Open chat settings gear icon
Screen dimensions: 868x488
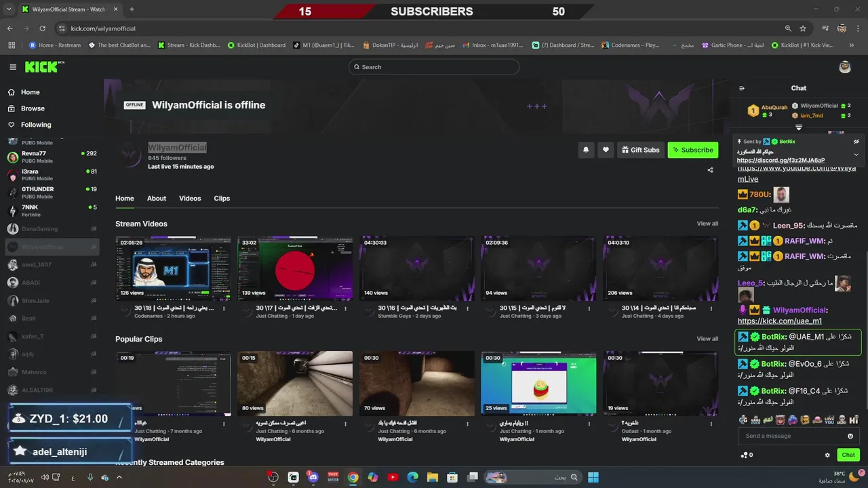pyautogui.click(x=827, y=455)
